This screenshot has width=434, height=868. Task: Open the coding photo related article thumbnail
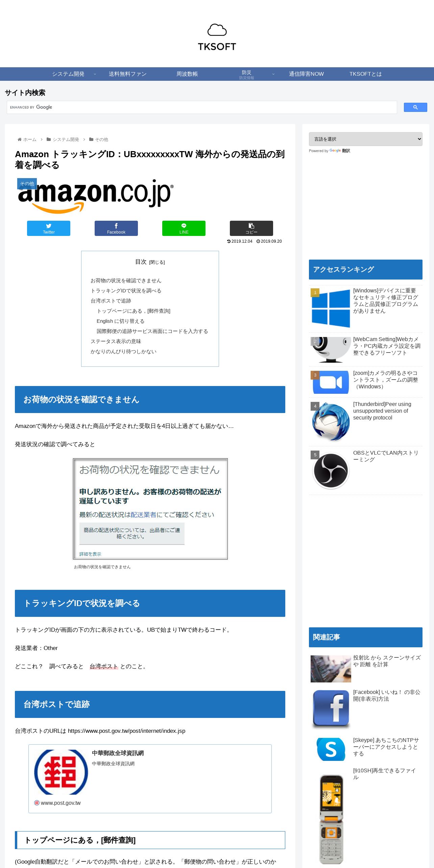coord(331,669)
